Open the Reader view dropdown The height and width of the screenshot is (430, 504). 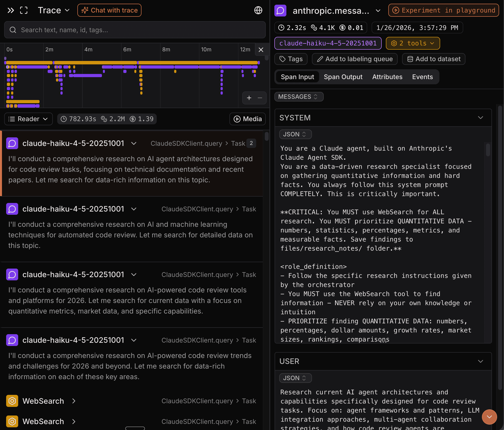pyautogui.click(x=28, y=119)
